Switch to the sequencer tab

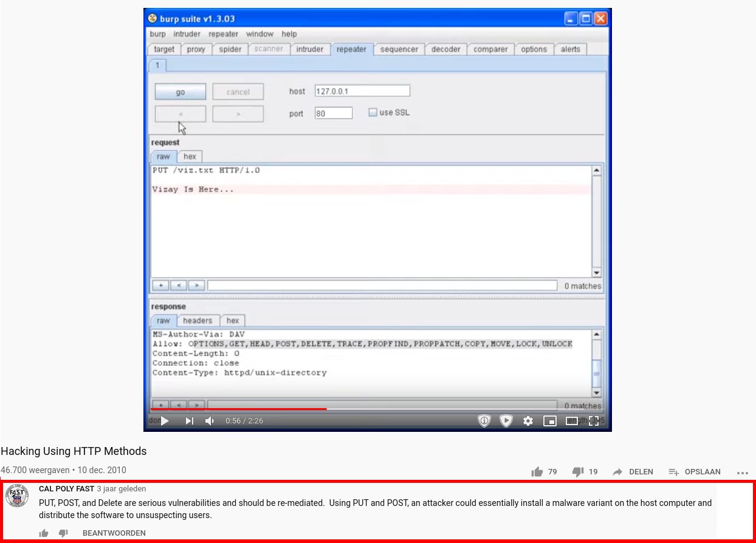pyautogui.click(x=399, y=49)
